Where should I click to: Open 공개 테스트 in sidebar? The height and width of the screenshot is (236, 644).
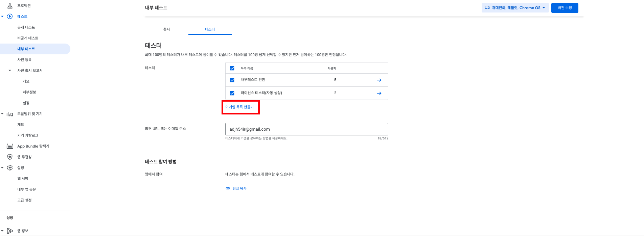tap(26, 27)
